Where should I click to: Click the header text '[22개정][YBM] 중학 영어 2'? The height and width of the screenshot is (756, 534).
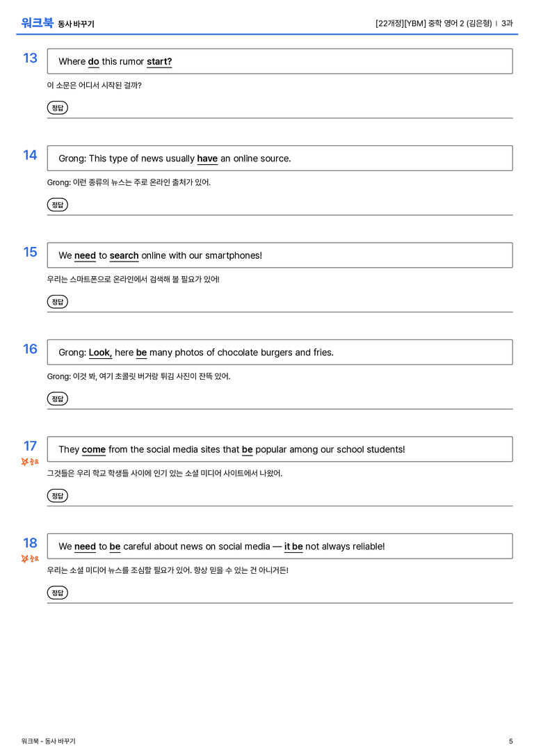(419, 23)
